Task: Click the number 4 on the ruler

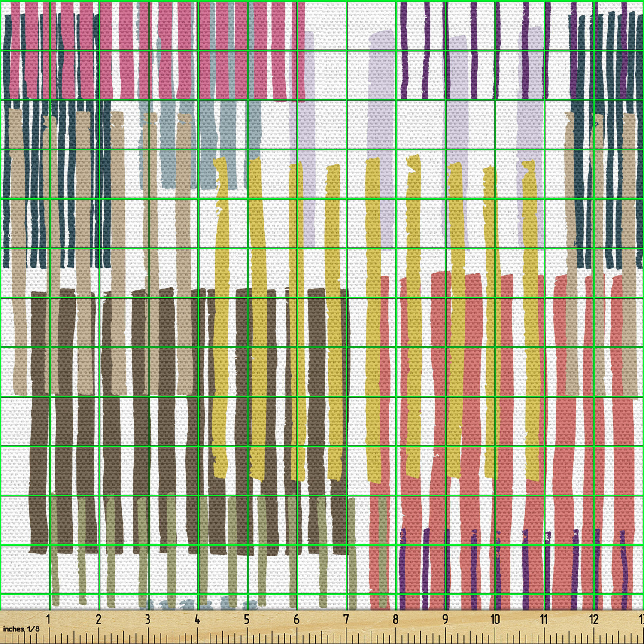Action: 197,619
